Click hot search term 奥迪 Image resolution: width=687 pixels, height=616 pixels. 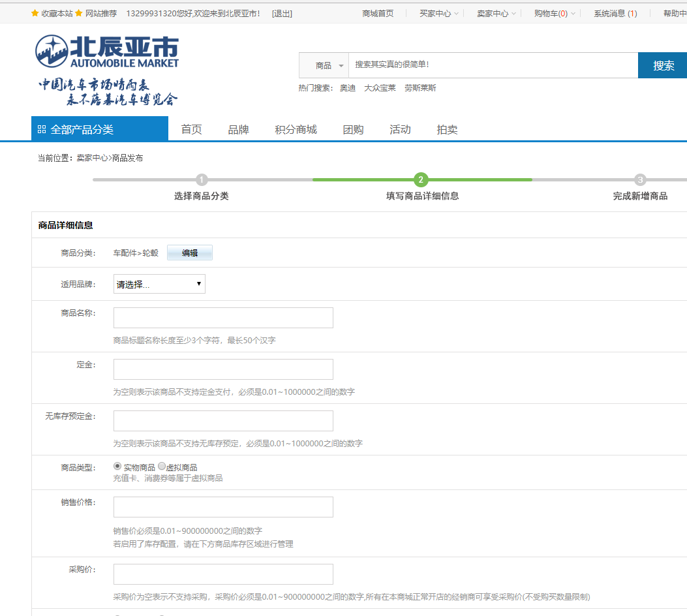348,88
